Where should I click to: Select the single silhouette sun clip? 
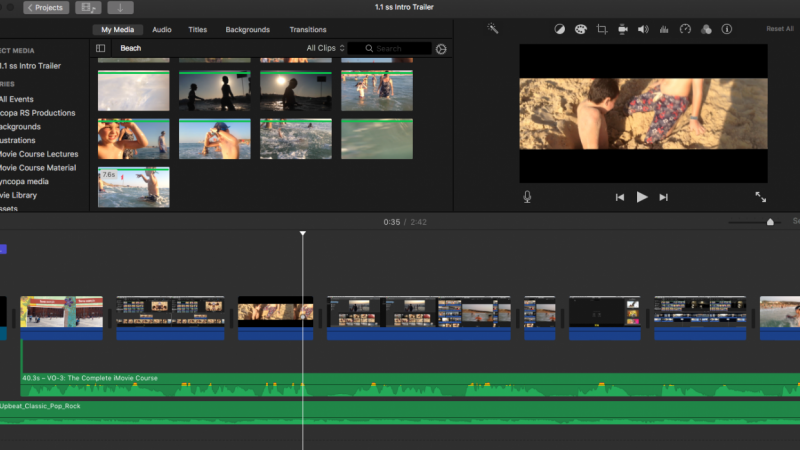tap(296, 91)
